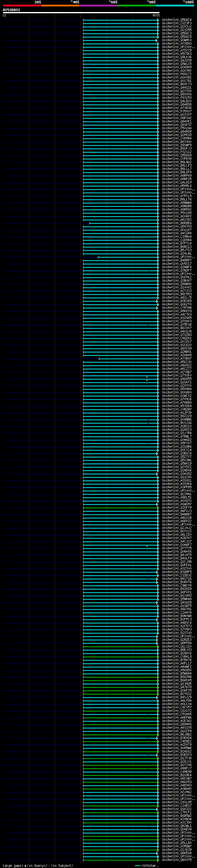Click label UniRef100_Q9SP37
The width and height of the screenshot is (197, 868).
(x=176, y=125)
